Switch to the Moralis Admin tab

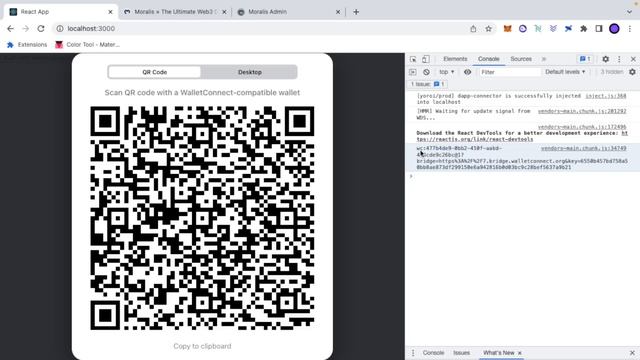tap(289, 12)
